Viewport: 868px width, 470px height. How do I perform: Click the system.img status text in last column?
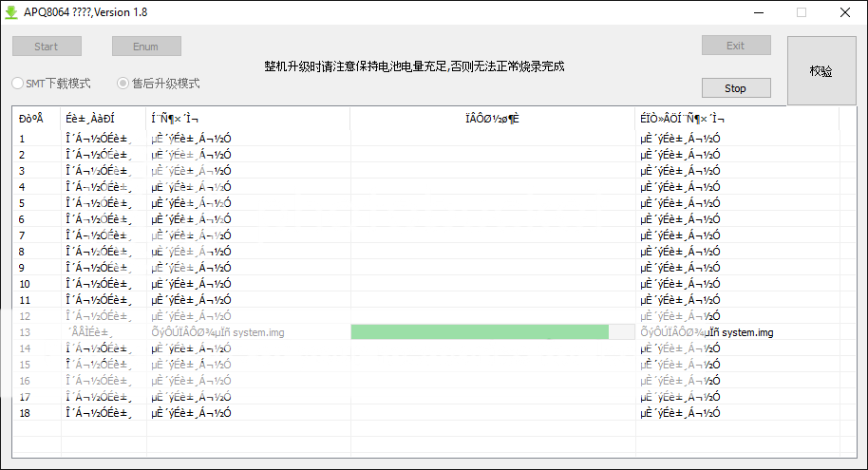click(x=708, y=332)
